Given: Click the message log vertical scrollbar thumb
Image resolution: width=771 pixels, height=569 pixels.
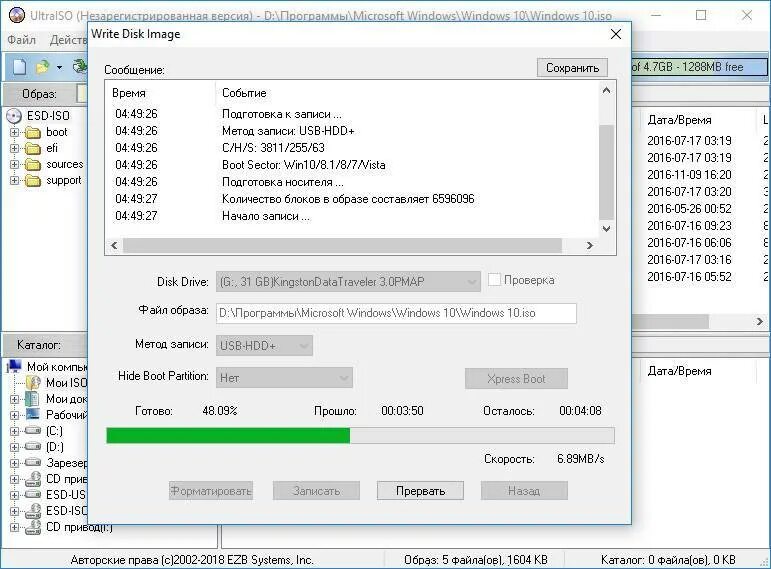Looking at the screenshot, I should (x=606, y=172).
